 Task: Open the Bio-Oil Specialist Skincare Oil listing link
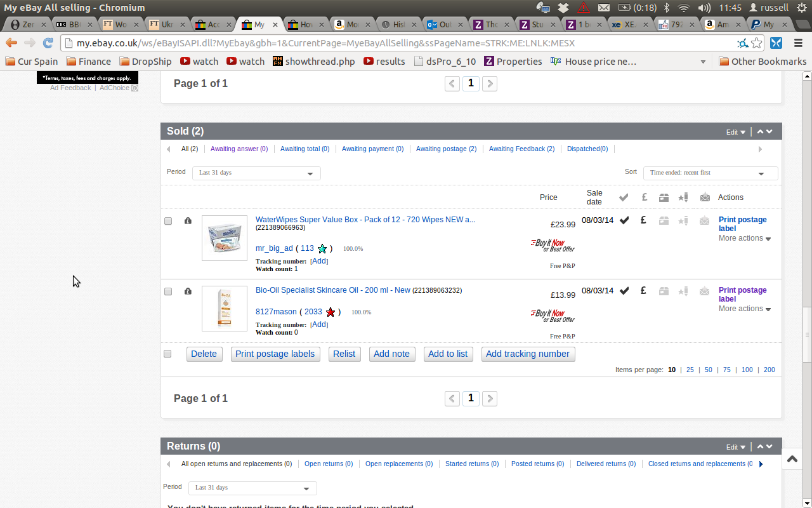pos(333,290)
